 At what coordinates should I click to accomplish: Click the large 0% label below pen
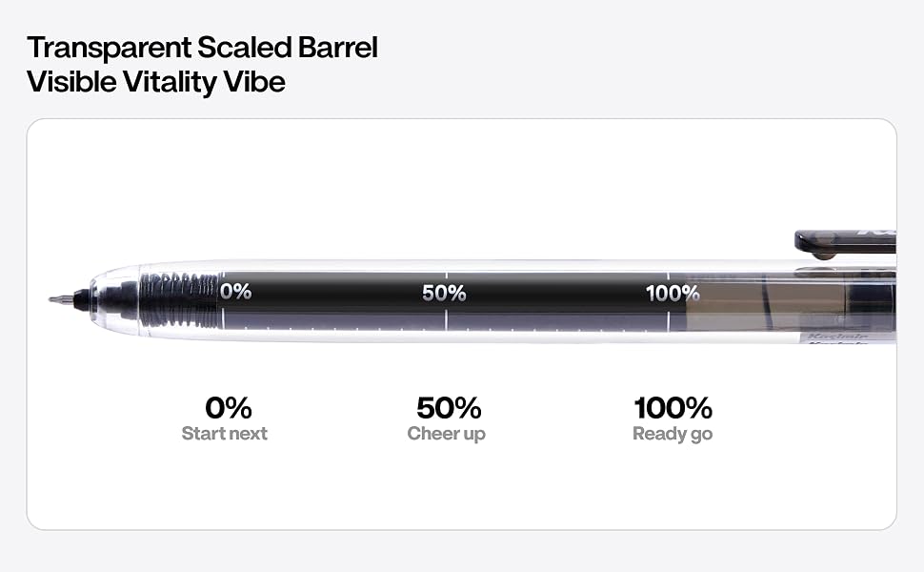pyautogui.click(x=228, y=407)
